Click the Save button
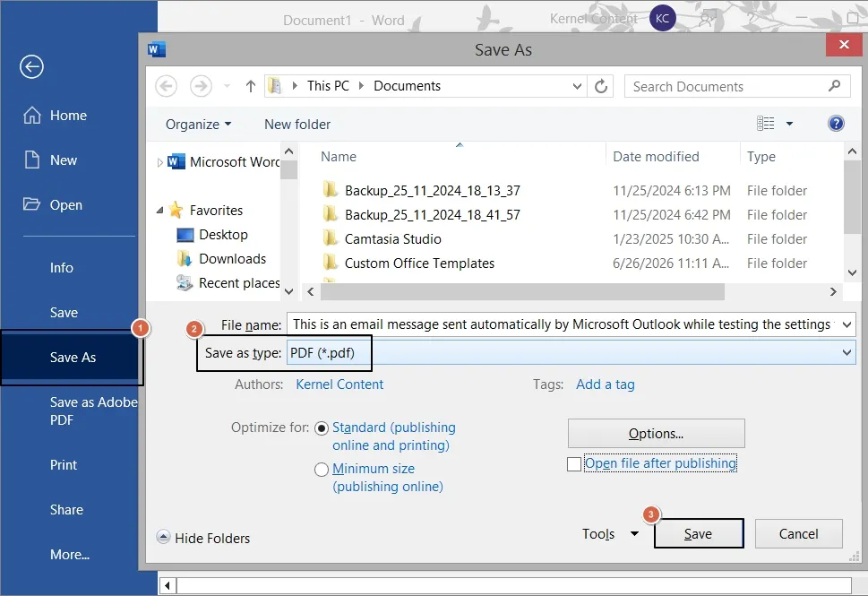Viewport: 868px width, 596px height. click(699, 533)
